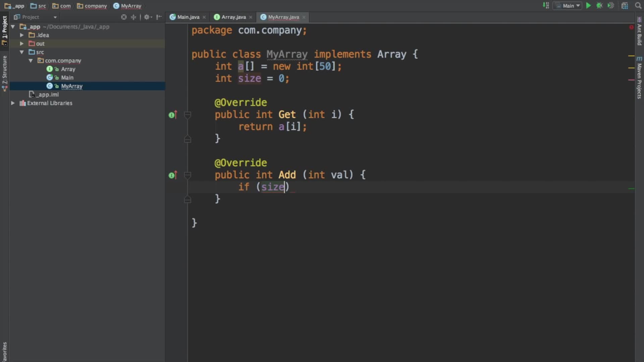Click the green change marker on right stripe
Screen dimensions: 644x362
pos(631,189)
